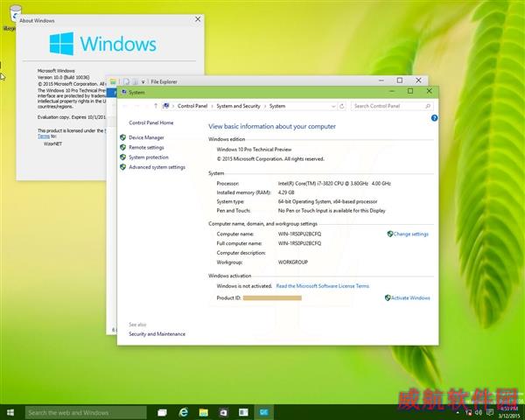Close the About Windows dialog
This screenshot has height=420, width=525.
[x=198, y=19]
